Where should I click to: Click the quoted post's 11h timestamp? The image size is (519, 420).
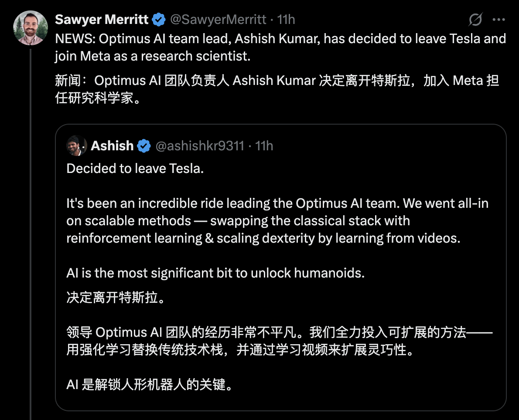[264, 146]
